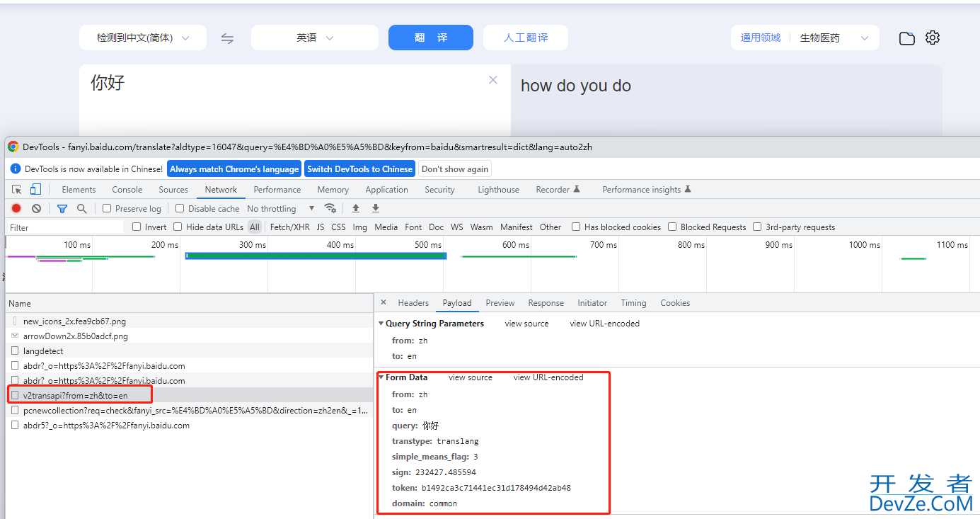The height and width of the screenshot is (519, 980).
Task: Clear the network log icon
Action: tap(36, 208)
